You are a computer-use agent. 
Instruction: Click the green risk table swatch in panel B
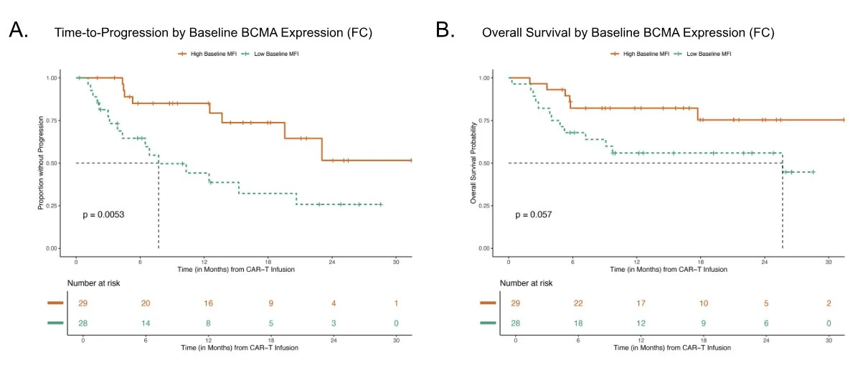[x=488, y=322]
